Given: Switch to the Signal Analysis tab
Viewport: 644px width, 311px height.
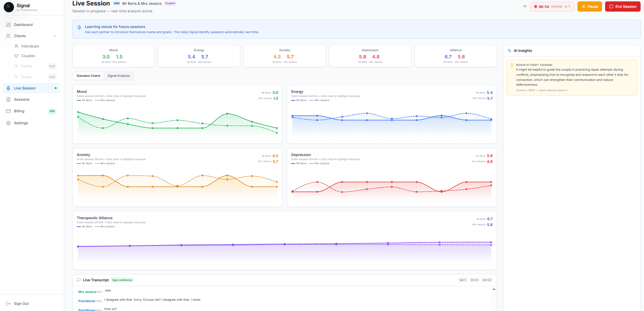Looking at the screenshot, I should point(118,76).
